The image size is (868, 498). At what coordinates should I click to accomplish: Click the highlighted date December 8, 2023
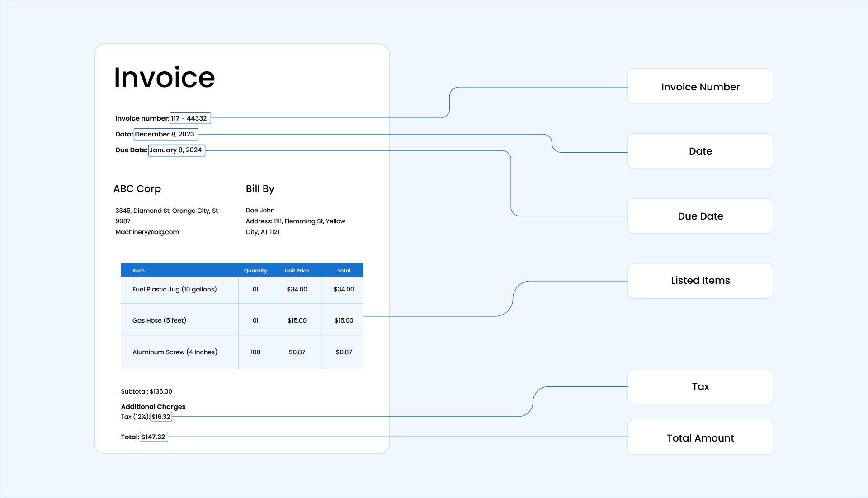pyautogui.click(x=165, y=134)
